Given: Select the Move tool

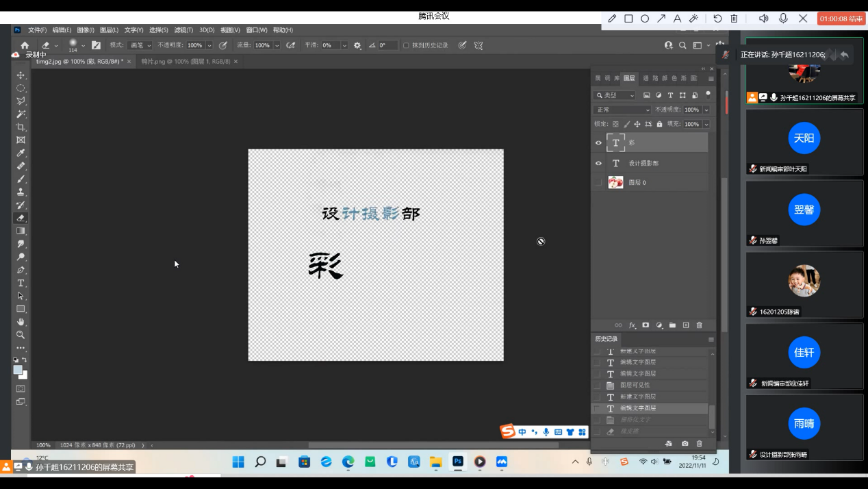Looking at the screenshot, I should point(21,75).
